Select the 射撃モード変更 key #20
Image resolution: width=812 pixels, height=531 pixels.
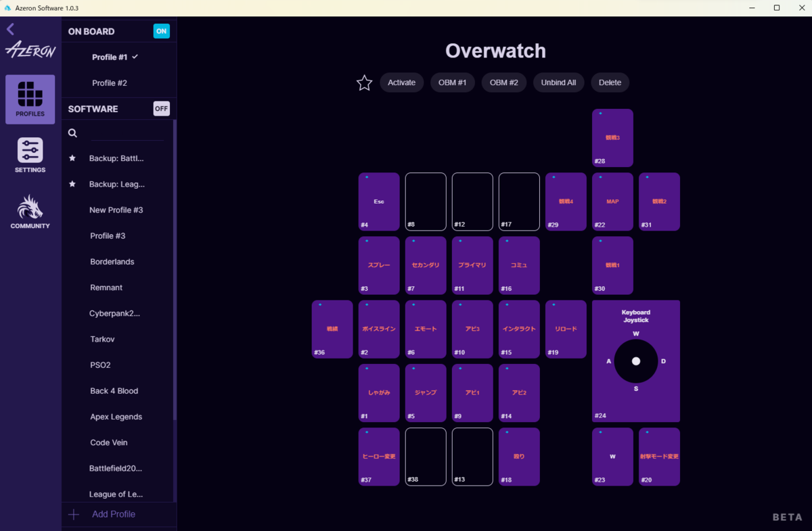[659, 457]
